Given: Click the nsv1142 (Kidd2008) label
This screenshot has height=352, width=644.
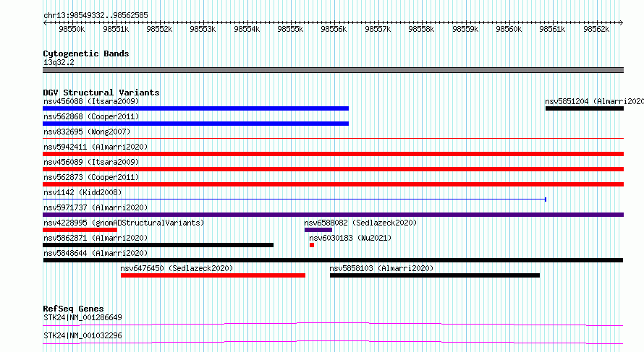Looking at the screenshot, I should point(82,192).
